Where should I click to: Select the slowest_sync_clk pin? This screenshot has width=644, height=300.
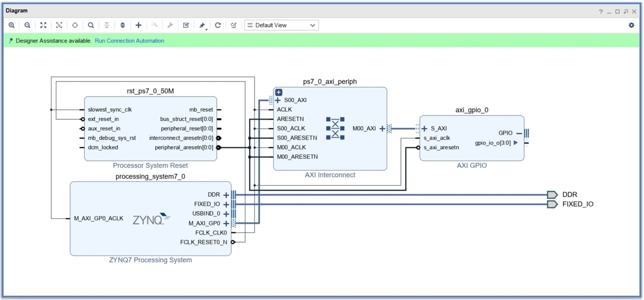coord(110,109)
